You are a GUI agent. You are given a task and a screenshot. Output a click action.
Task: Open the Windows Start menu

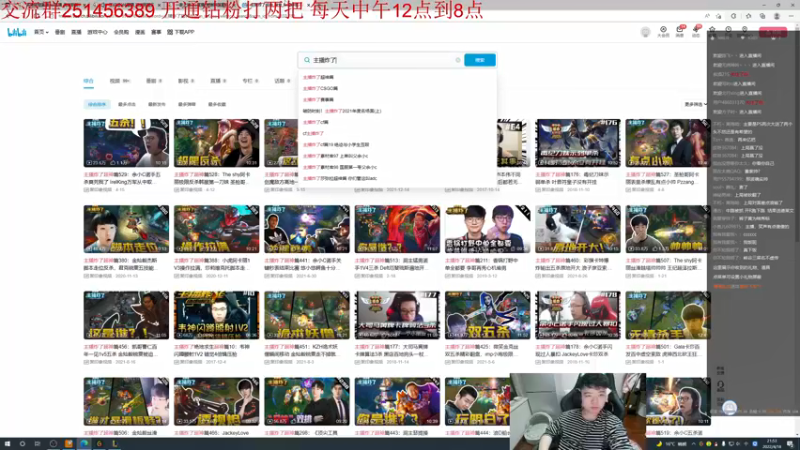pos(7,444)
